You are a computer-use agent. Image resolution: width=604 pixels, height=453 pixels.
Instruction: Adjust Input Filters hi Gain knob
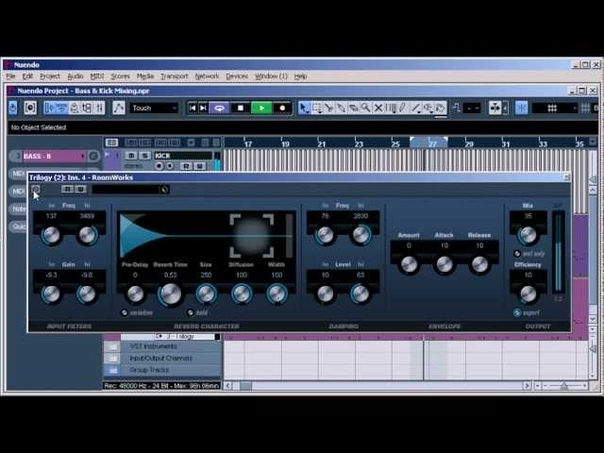coord(87,294)
